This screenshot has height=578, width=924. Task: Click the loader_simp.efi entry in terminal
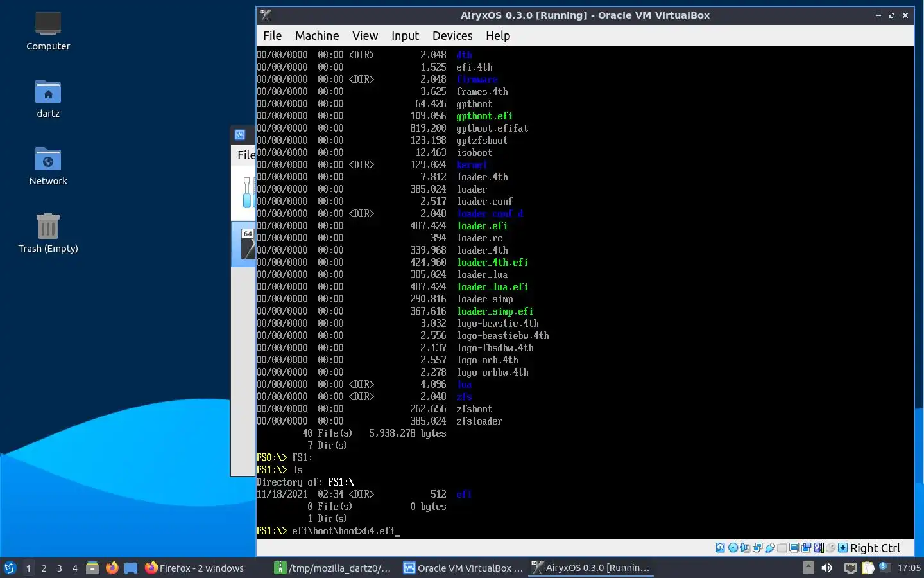495,311
